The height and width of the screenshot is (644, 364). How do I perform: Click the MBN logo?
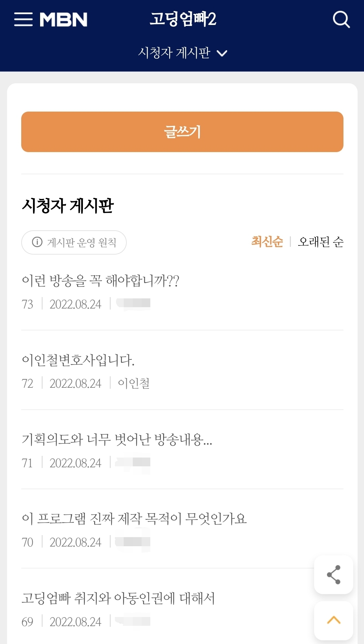click(64, 19)
